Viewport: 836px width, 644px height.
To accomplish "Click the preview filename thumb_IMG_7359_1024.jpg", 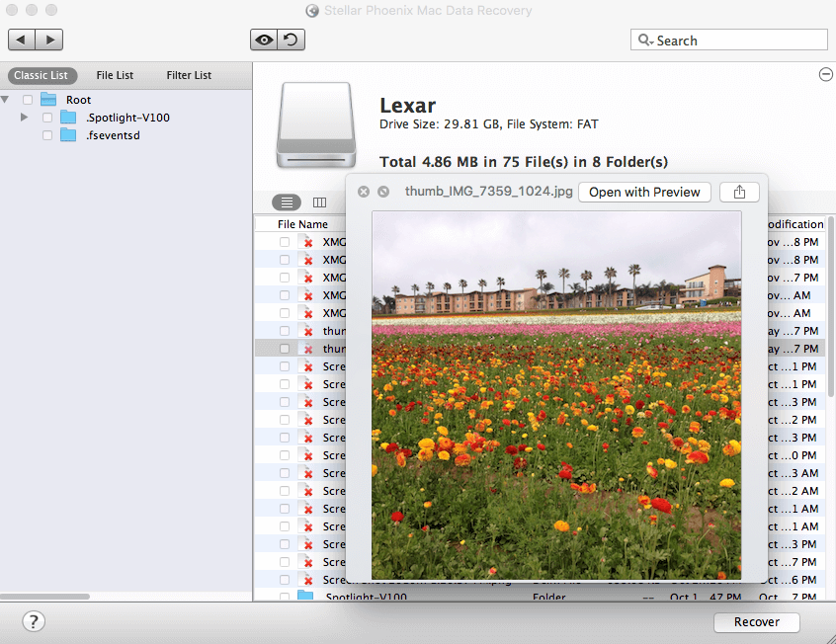I will 488,192.
